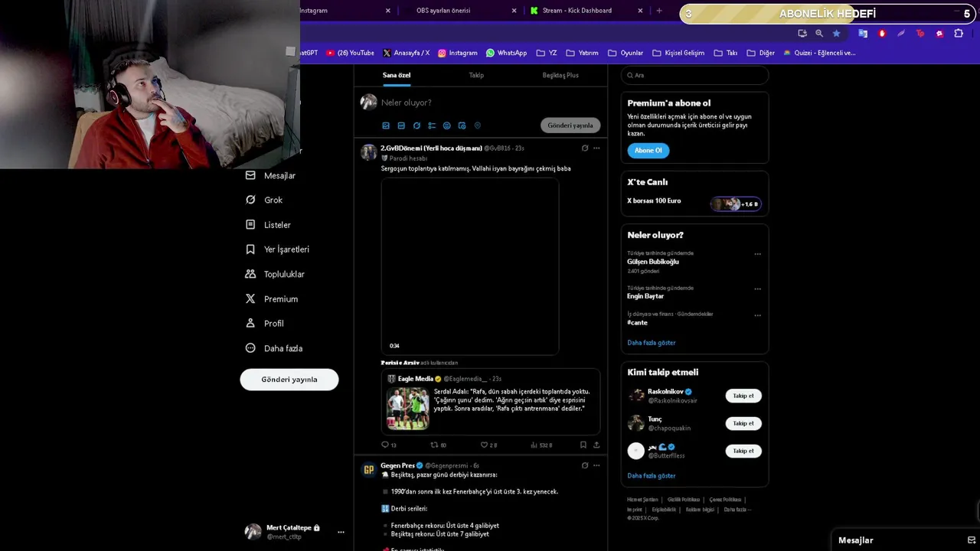Share the 2.GvBDönemi post
Image resolution: width=980 pixels, height=551 pixels.
pyautogui.click(x=596, y=445)
